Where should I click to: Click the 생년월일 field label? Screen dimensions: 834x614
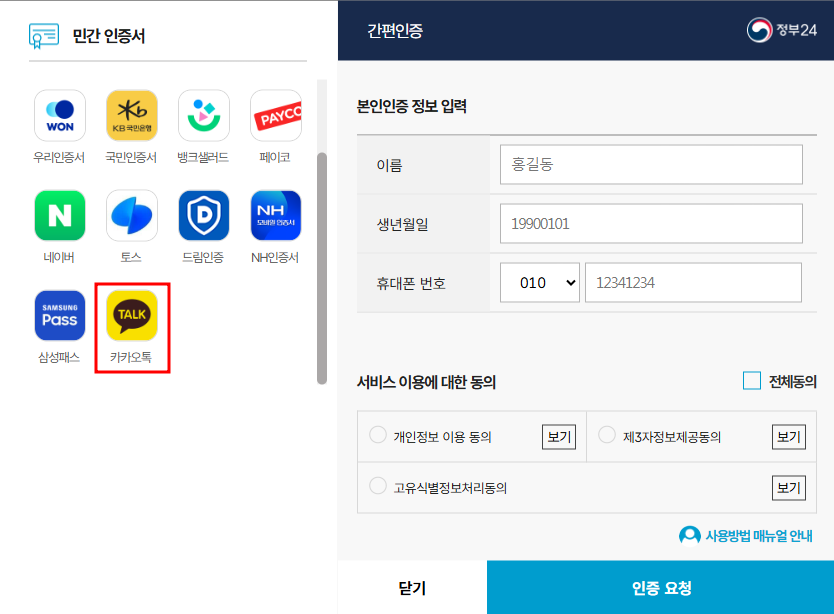point(402,224)
